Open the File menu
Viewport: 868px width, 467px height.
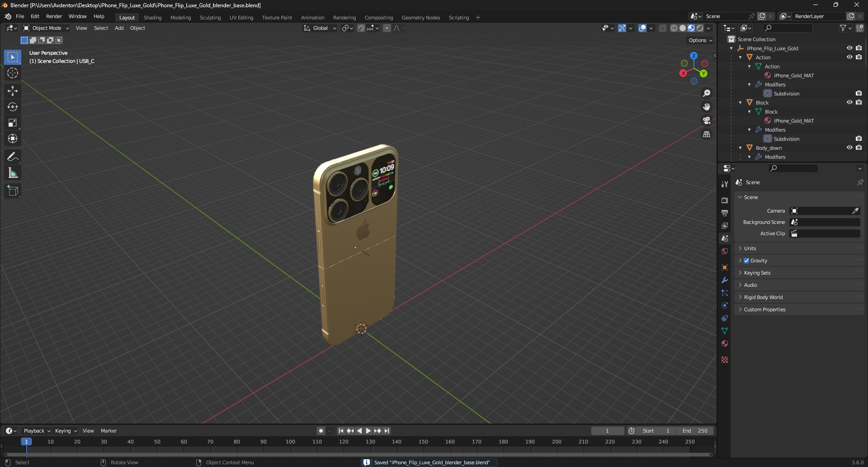20,16
